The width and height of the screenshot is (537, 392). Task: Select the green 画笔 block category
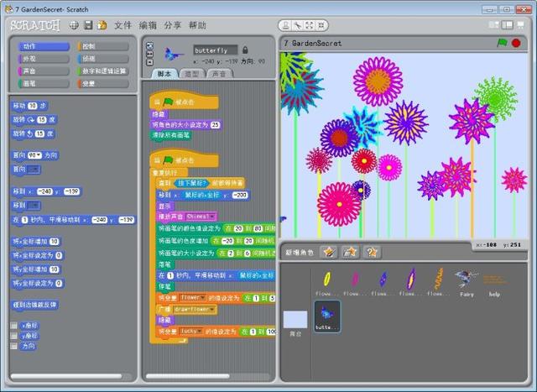(x=44, y=83)
